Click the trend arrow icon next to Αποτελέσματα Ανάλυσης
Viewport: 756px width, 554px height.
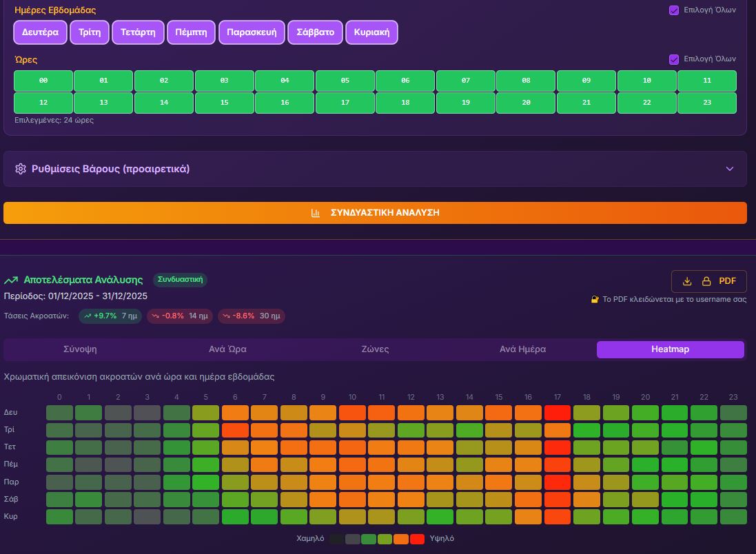11,280
